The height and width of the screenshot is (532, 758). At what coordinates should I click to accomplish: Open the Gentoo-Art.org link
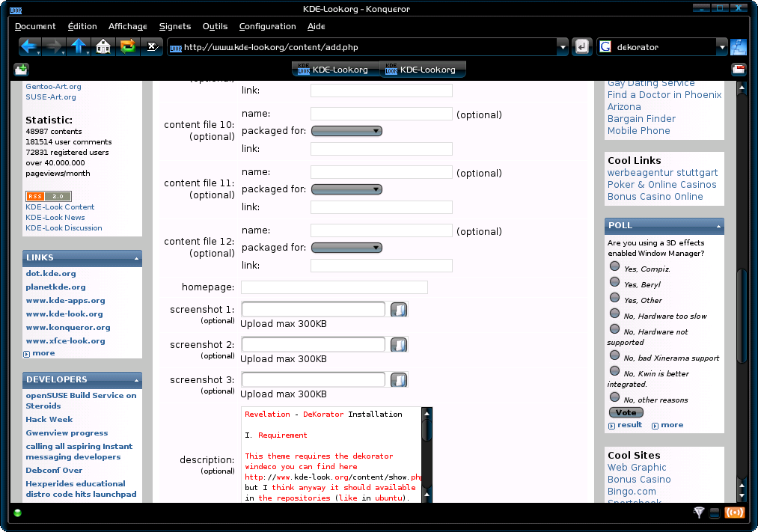click(x=53, y=87)
